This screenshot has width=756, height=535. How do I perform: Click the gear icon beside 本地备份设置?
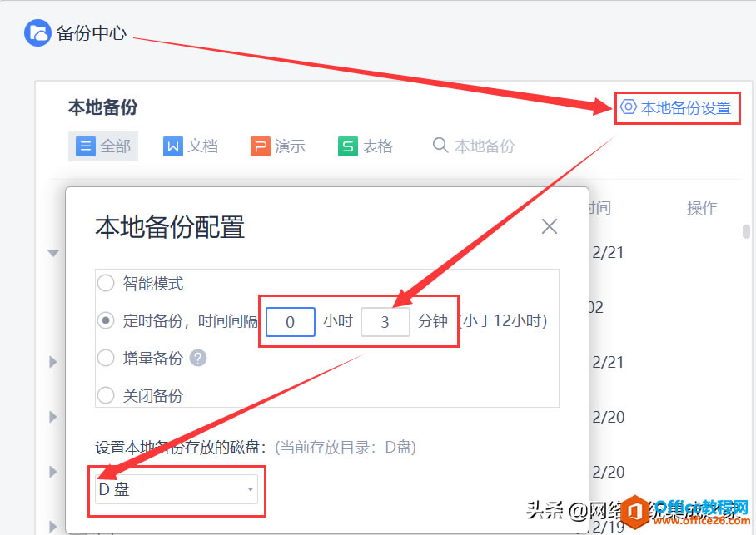629,107
